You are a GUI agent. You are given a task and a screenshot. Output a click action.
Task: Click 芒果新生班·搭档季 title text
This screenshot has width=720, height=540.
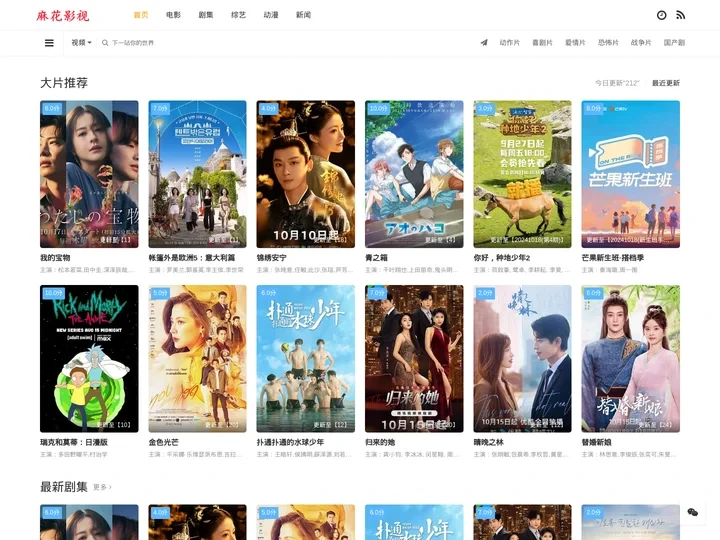click(613, 258)
